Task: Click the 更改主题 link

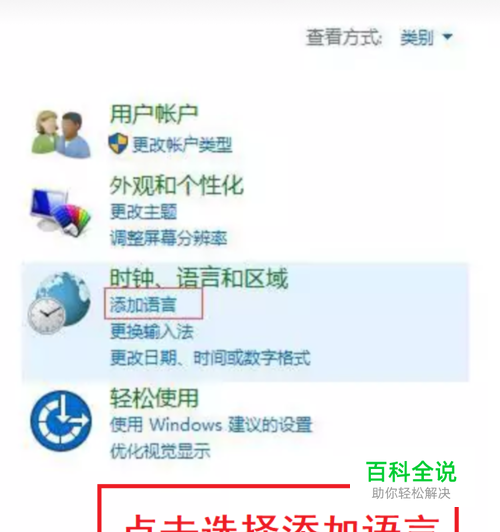Action: pos(143,212)
